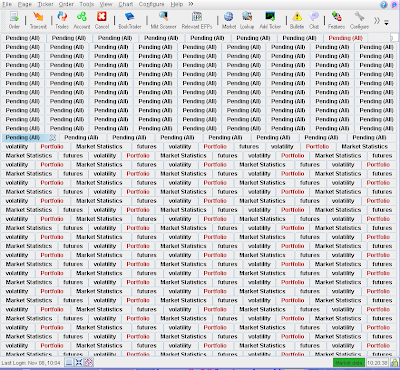This screenshot has height=370, width=400.
Task: Select the red Pending (All) tab
Action: tap(345, 38)
